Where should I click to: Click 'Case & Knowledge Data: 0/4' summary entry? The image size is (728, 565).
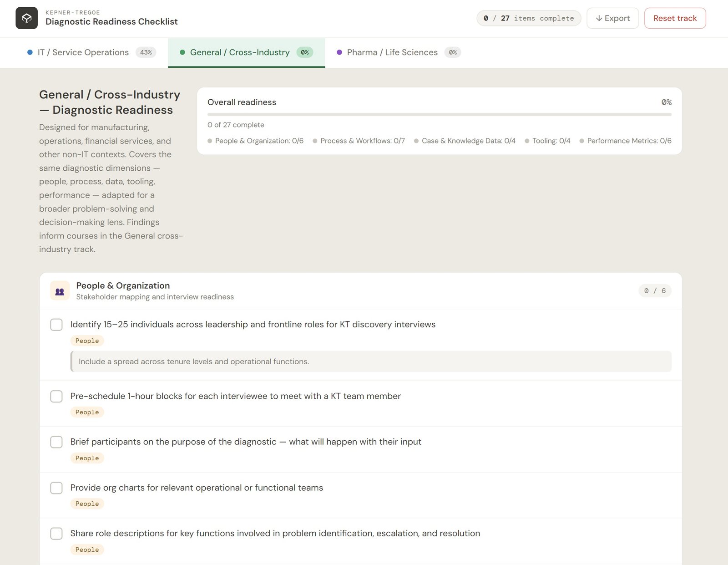(465, 141)
